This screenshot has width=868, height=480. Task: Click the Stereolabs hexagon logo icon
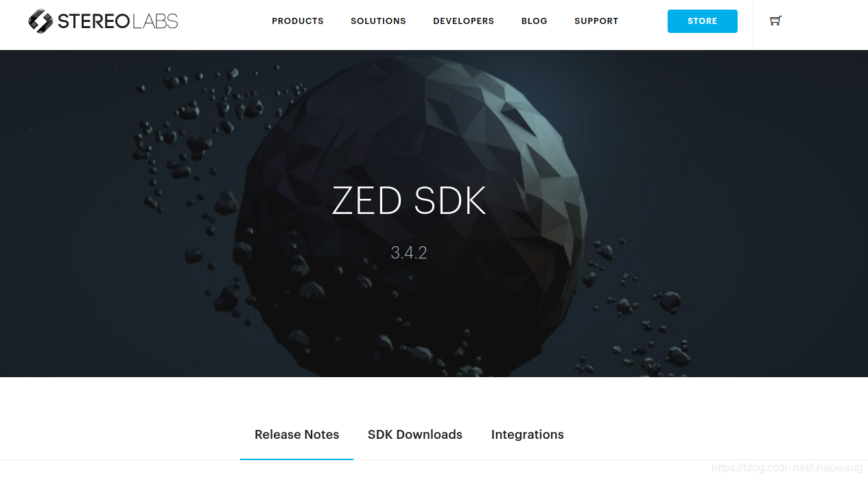pos(40,21)
